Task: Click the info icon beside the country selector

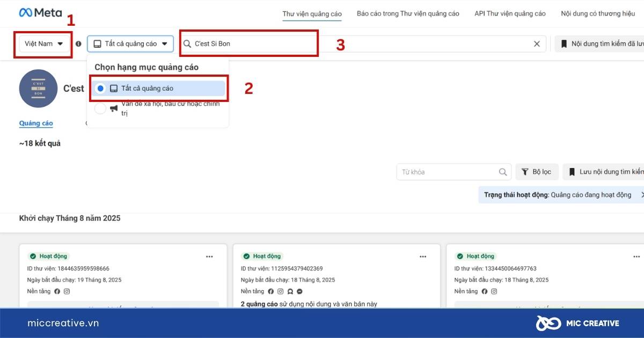Action: click(x=78, y=44)
